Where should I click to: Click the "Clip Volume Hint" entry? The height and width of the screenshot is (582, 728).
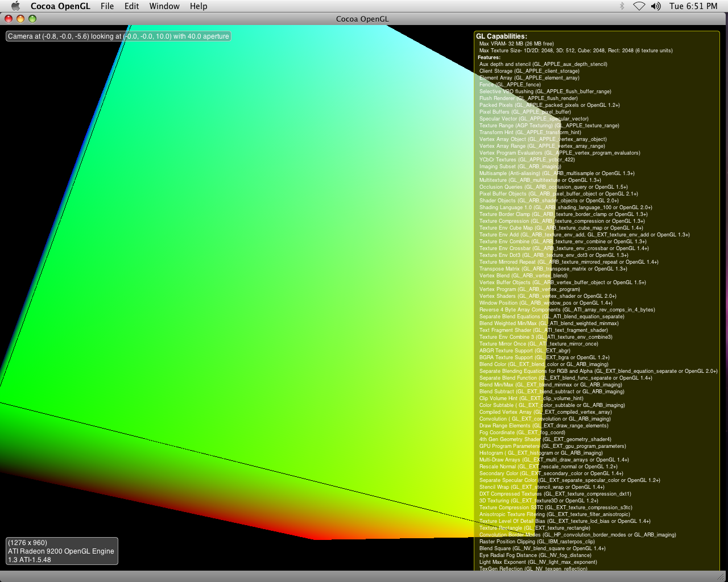point(531,398)
